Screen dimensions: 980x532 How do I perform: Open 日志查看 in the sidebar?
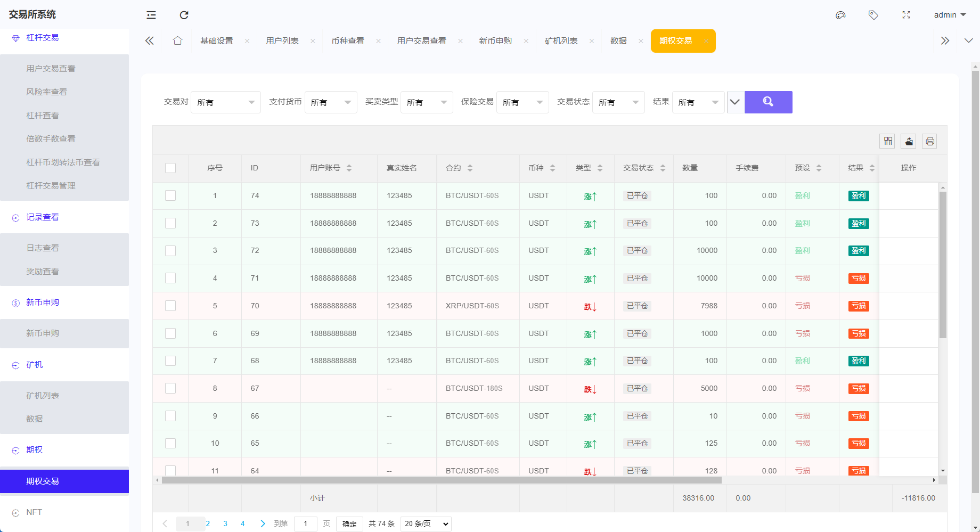pos(43,248)
